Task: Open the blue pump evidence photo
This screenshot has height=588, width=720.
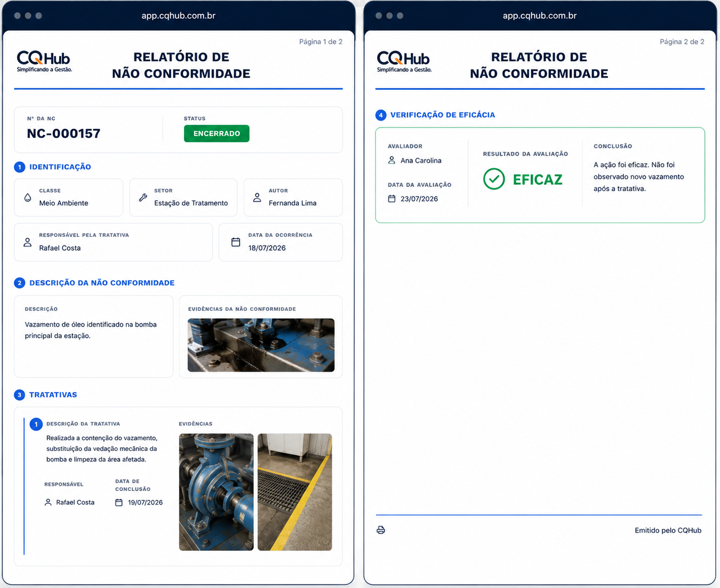Action: [216, 492]
